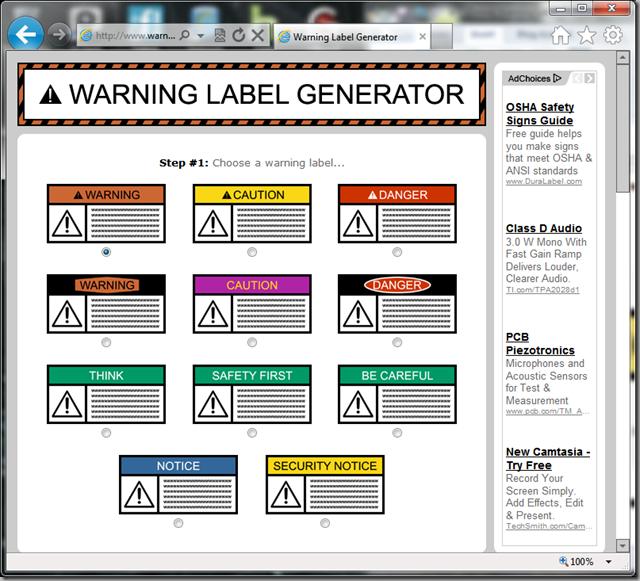
Task: Open the Tools gear icon
Action: point(612,36)
